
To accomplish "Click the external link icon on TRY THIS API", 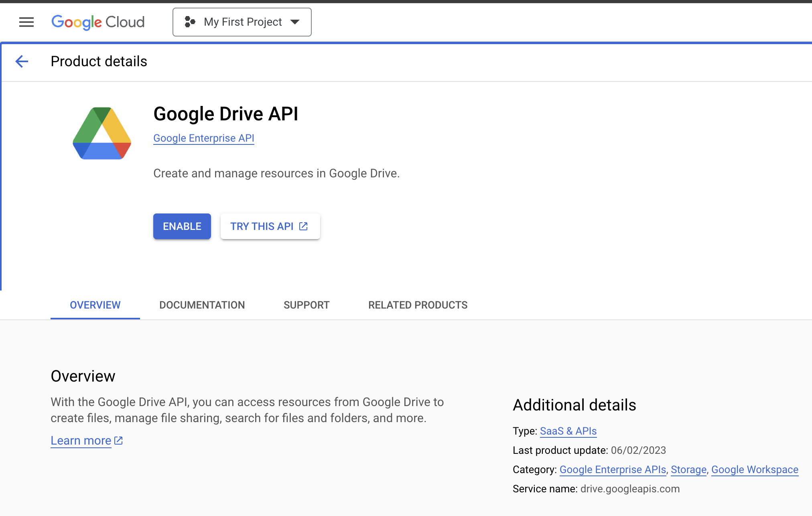I will pyautogui.click(x=302, y=226).
